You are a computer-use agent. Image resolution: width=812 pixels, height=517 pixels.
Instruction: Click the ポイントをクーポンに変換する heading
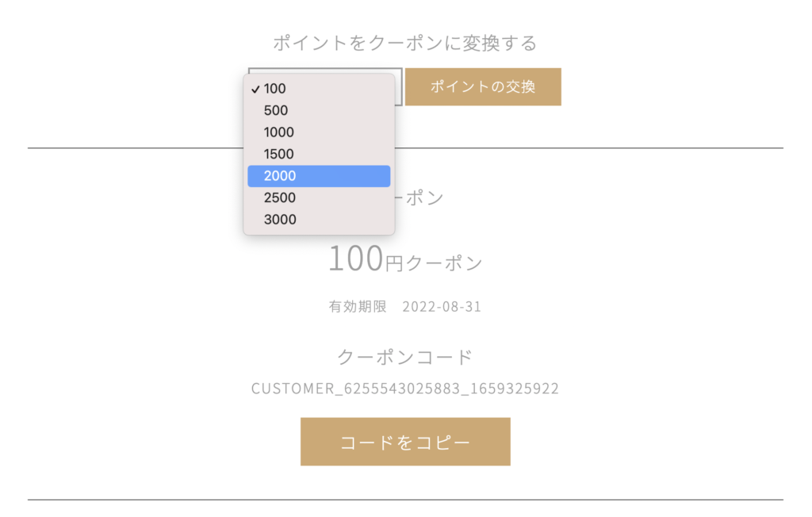point(405,43)
